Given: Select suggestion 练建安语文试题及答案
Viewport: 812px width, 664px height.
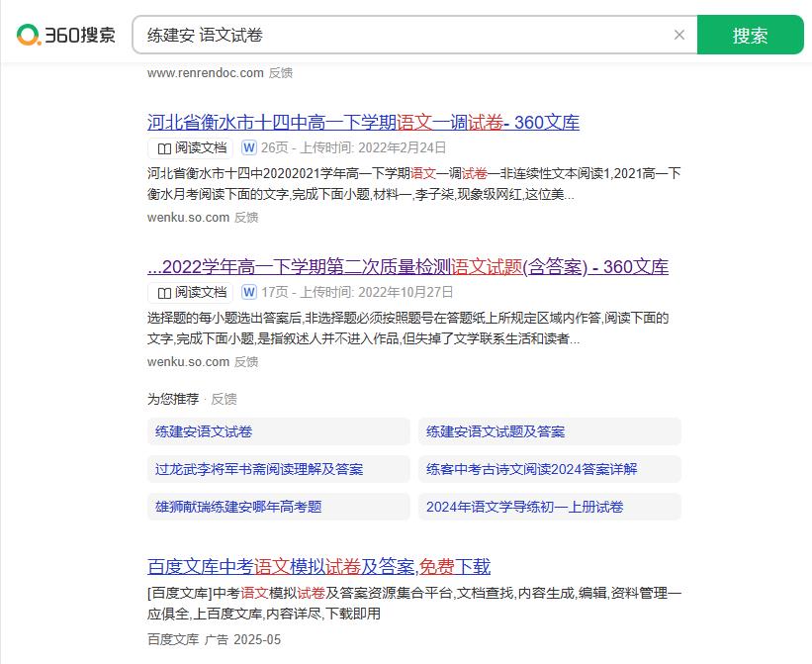Looking at the screenshot, I should pyautogui.click(x=550, y=431).
